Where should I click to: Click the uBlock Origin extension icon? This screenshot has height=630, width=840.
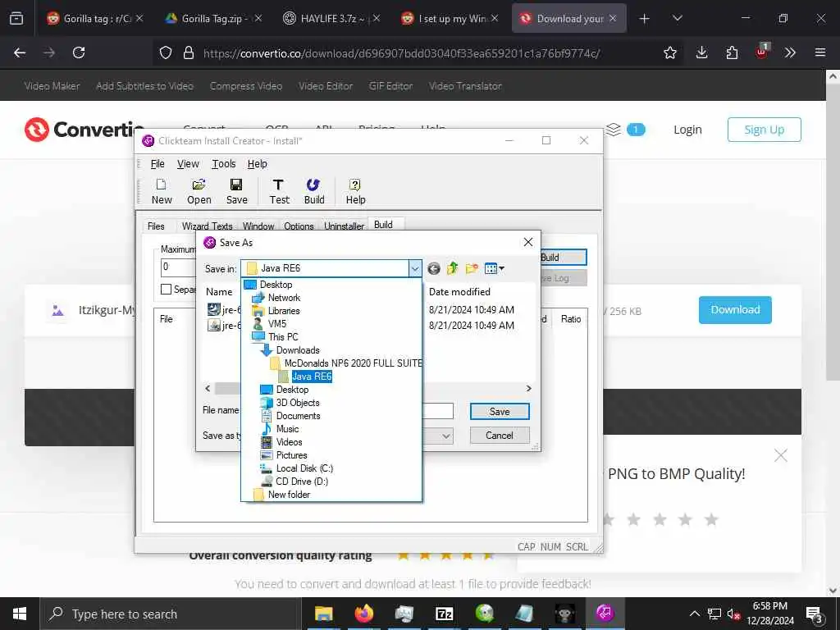tap(762, 52)
